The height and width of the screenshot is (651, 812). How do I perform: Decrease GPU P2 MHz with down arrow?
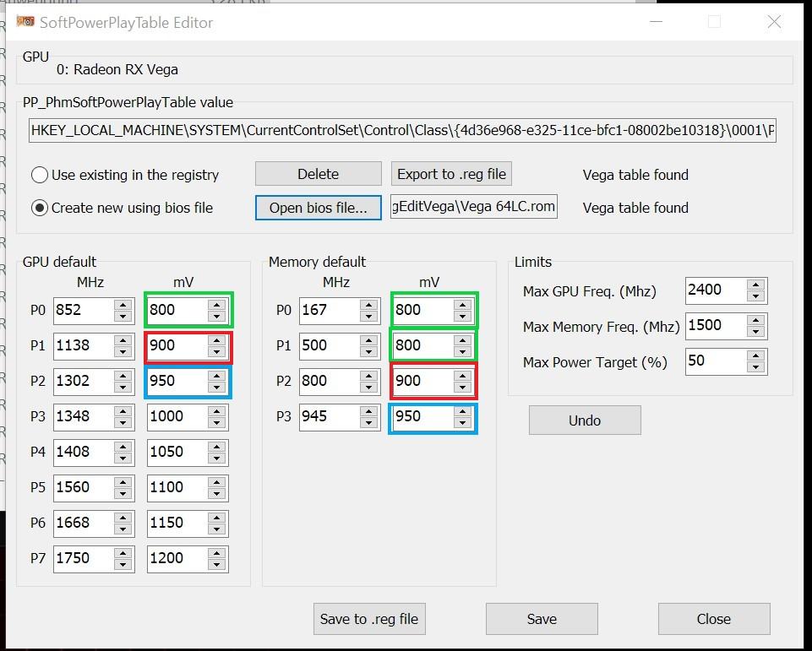coord(123,387)
